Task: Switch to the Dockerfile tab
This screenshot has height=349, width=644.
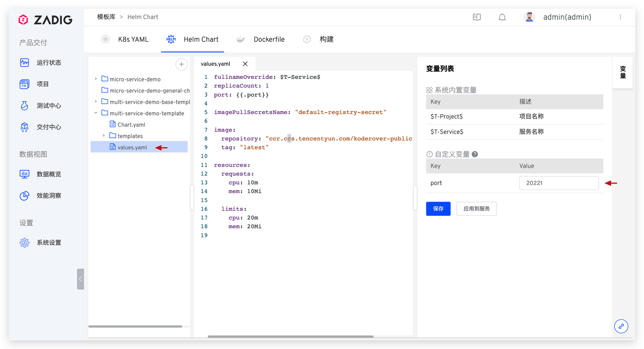Action: tap(261, 39)
